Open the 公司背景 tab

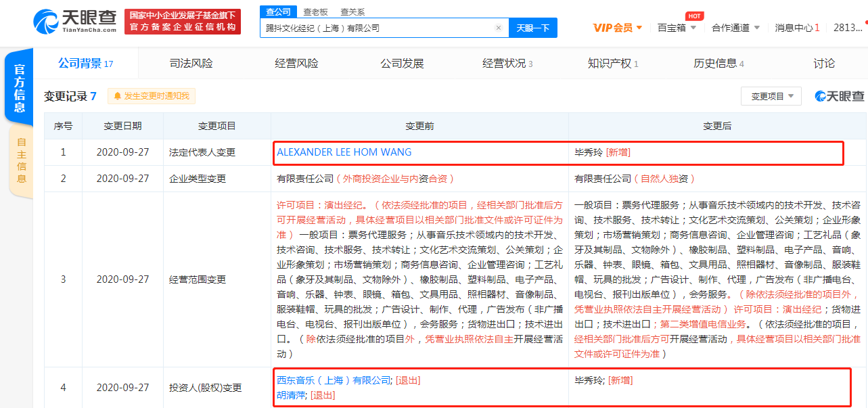tap(86, 64)
